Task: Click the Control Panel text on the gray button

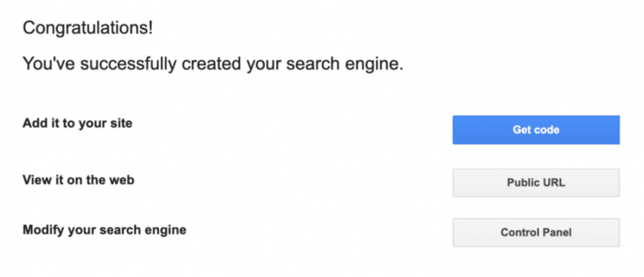Action: click(536, 232)
